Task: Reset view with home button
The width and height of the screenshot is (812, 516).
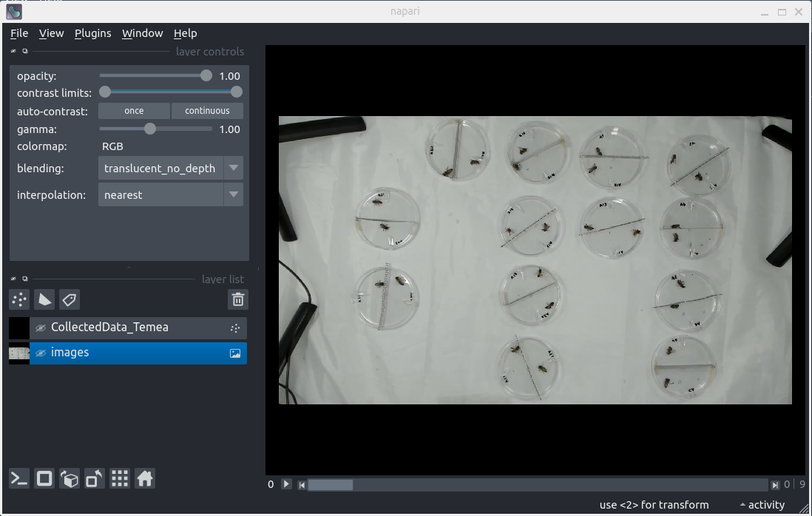Action: [x=145, y=479]
